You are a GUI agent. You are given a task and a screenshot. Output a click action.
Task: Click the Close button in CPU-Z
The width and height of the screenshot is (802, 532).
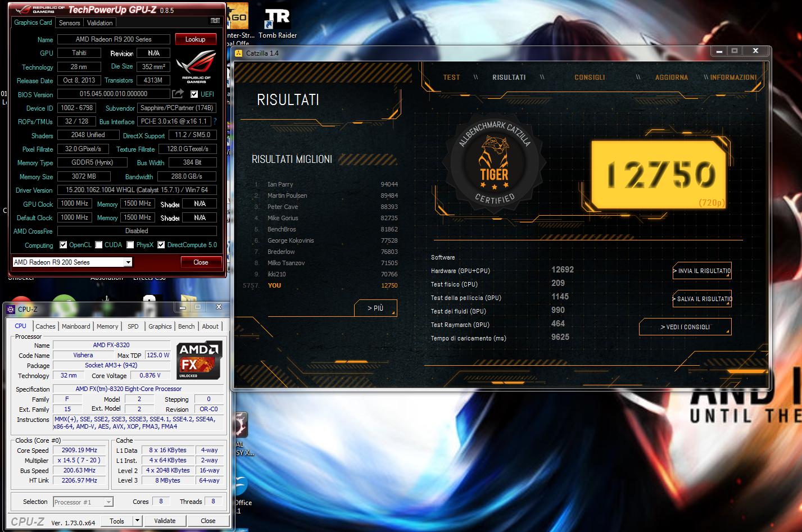pyautogui.click(x=208, y=521)
